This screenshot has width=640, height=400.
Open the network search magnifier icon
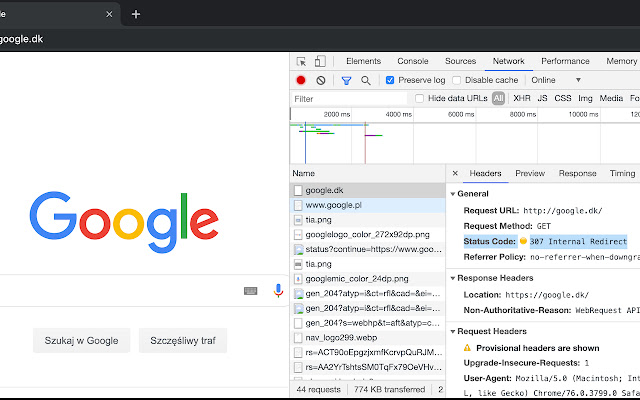[366, 81]
